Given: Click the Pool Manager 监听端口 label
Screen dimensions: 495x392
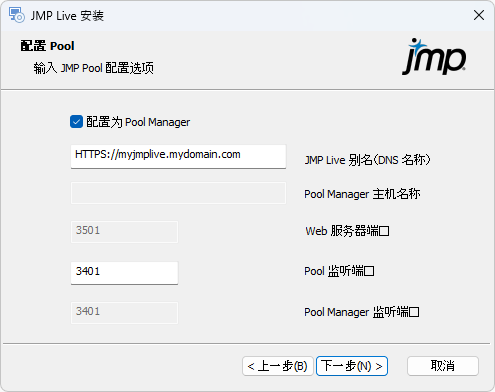Looking at the screenshot, I should [x=362, y=312].
